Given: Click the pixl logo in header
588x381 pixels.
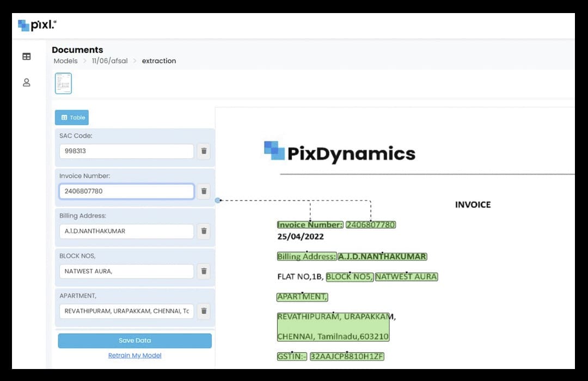Looking at the screenshot, I should point(37,25).
